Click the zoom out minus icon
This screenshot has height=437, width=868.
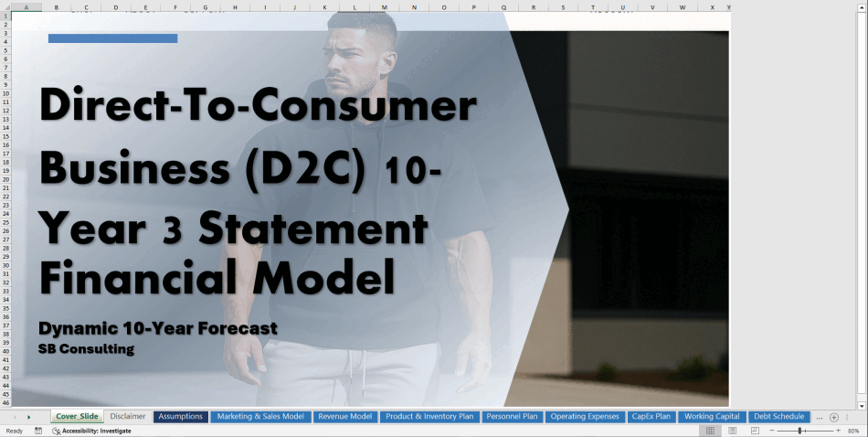point(771,431)
